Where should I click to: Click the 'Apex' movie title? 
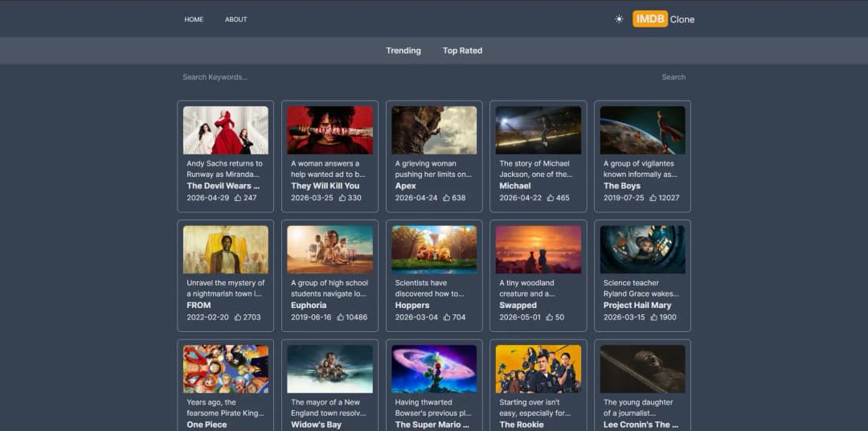coord(405,186)
